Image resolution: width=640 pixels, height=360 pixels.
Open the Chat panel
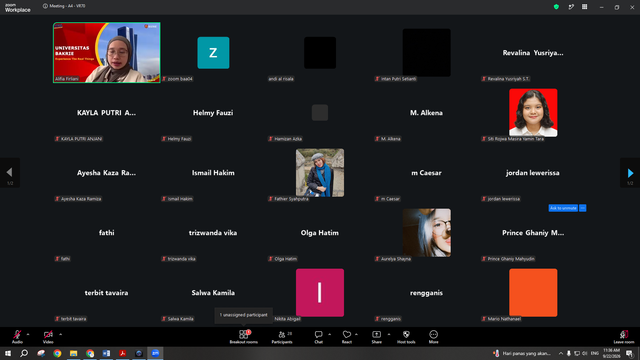(318, 337)
